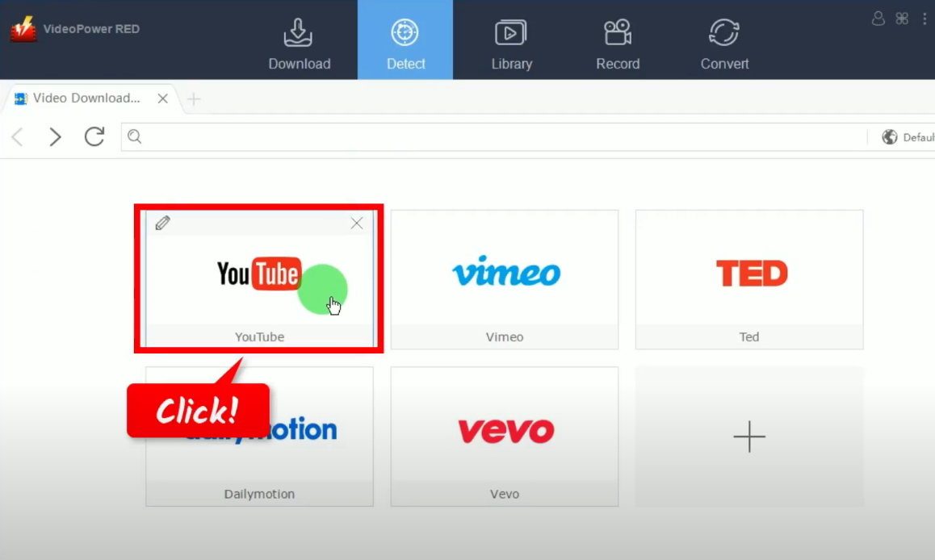Start the Record feature
The width and height of the screenshot is (935, 560).
pyautogui.click(x=618, y=40)
